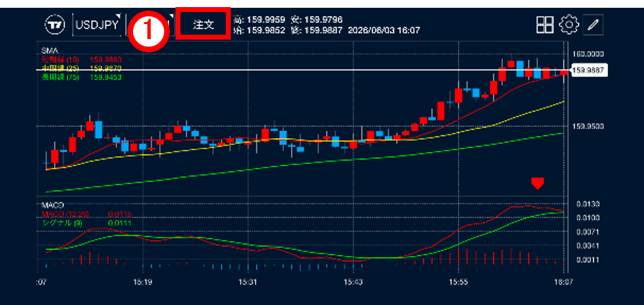This screenshot has height=305, width=644.
Task: Activate the pencil drawing tool
Action: tap(592, 25)
